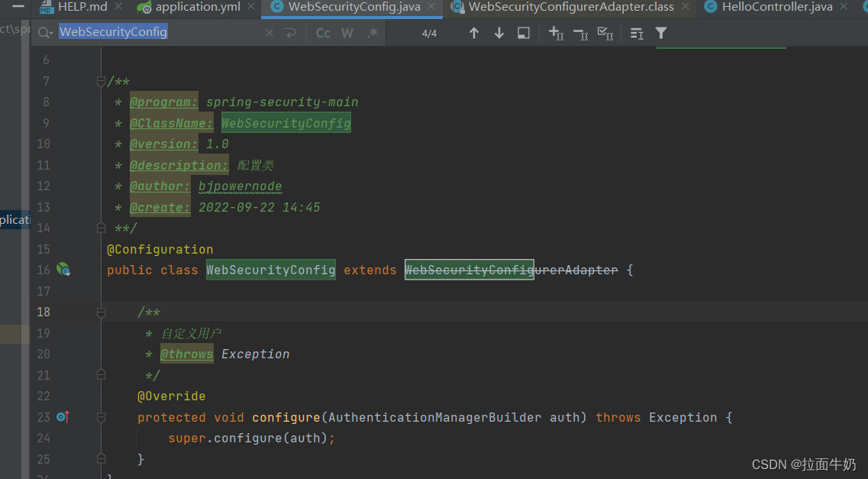
Task: Click the @Configuration annotation
Action: coord(160,249)
